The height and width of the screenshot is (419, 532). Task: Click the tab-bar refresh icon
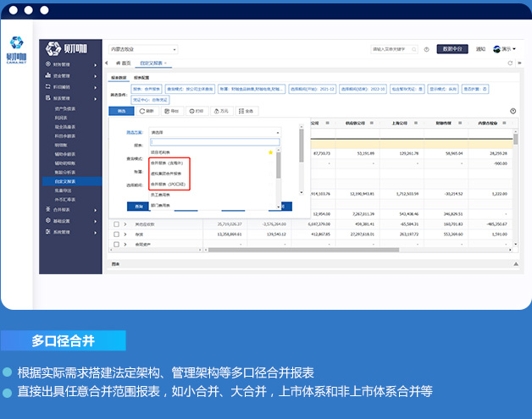coord(510,63)
